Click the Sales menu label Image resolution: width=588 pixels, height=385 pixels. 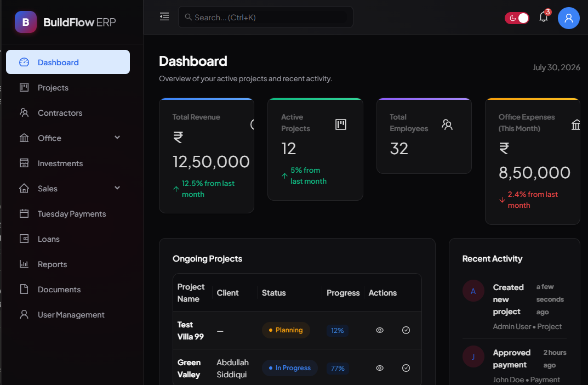pos(48,188)
